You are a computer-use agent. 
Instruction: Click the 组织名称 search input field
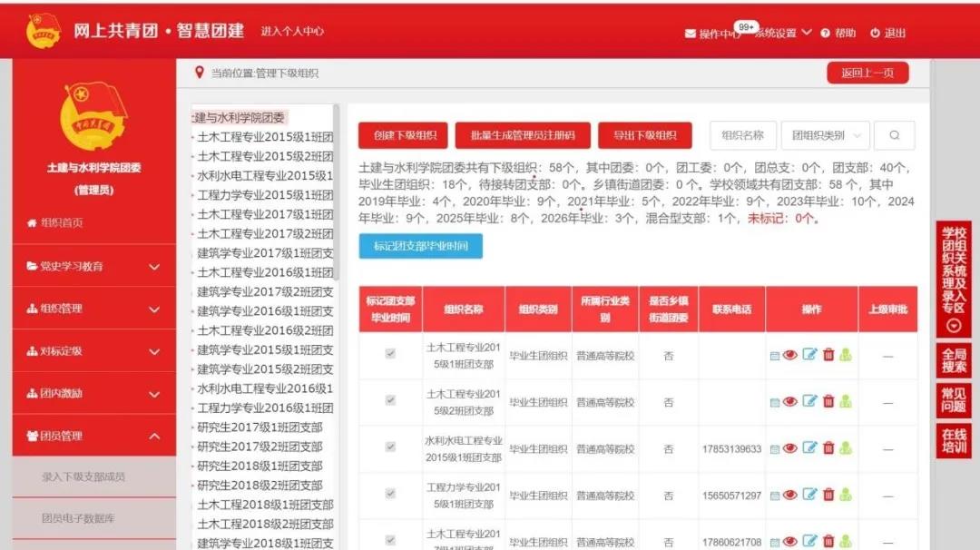[x=742, y=135]
